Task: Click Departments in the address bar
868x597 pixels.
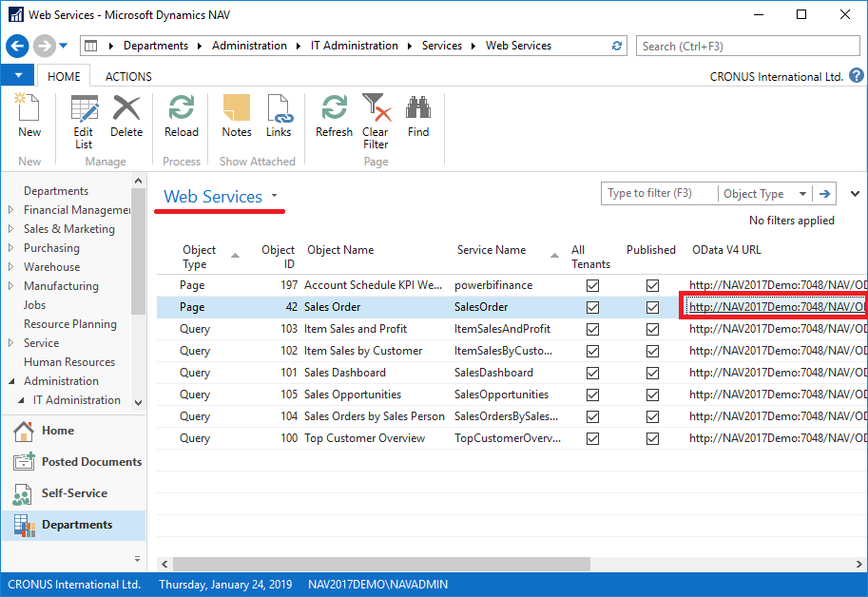Action: point(156,46)
